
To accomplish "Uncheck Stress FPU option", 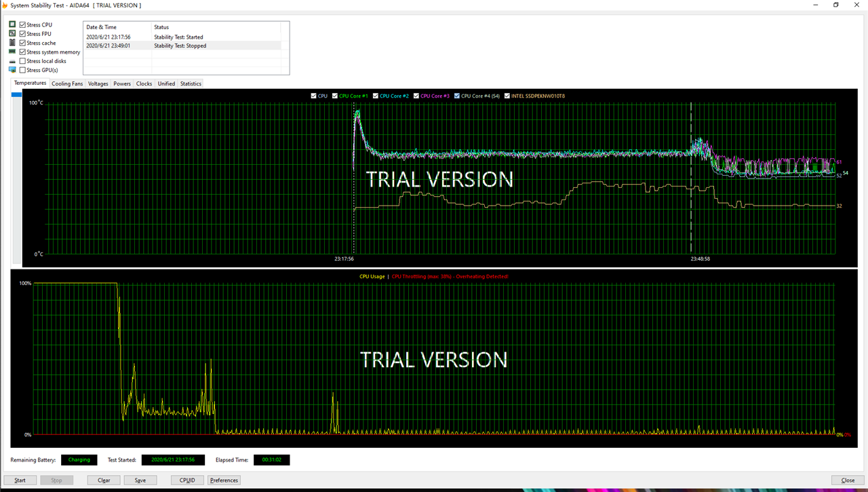I will [22, 33].
